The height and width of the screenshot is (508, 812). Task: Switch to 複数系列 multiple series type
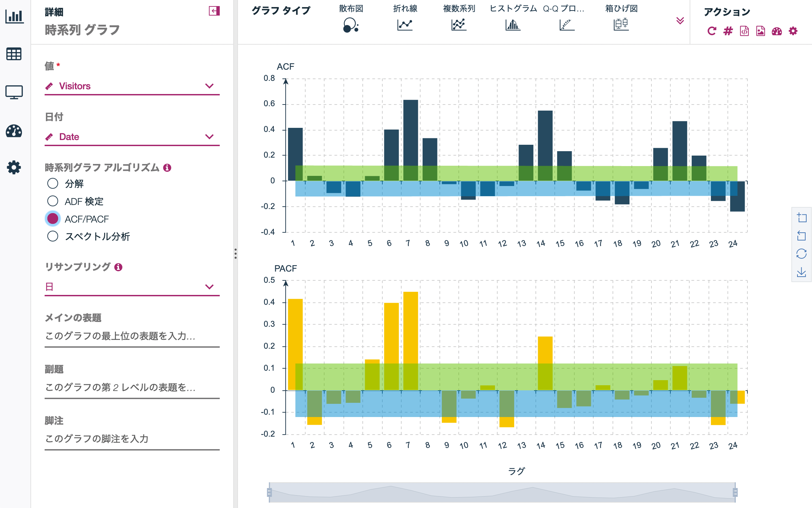click(x=459, y=24)
